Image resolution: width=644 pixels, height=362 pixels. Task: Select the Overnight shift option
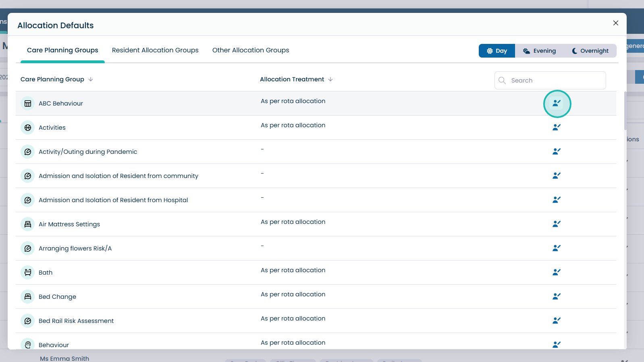coord(590,51)
